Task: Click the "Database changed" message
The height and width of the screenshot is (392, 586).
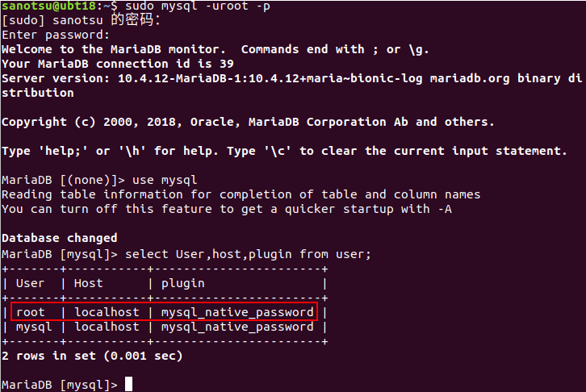Action: [x=59, y=238]
